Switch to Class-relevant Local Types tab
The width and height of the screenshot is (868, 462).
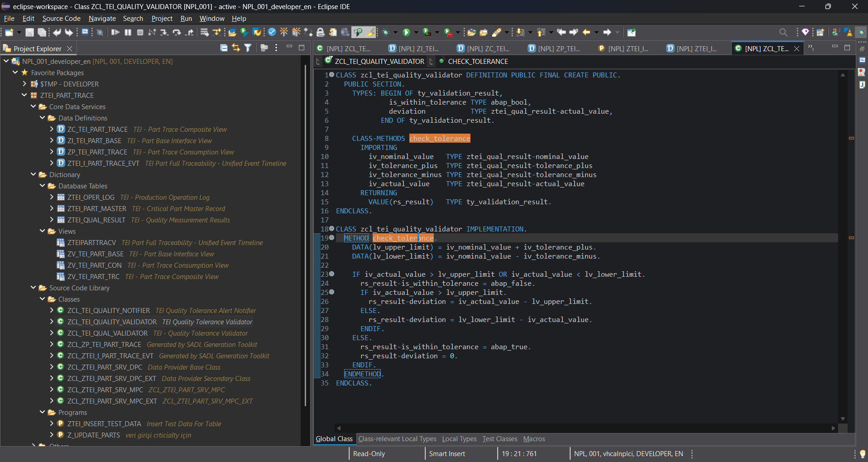click(397, 439)
